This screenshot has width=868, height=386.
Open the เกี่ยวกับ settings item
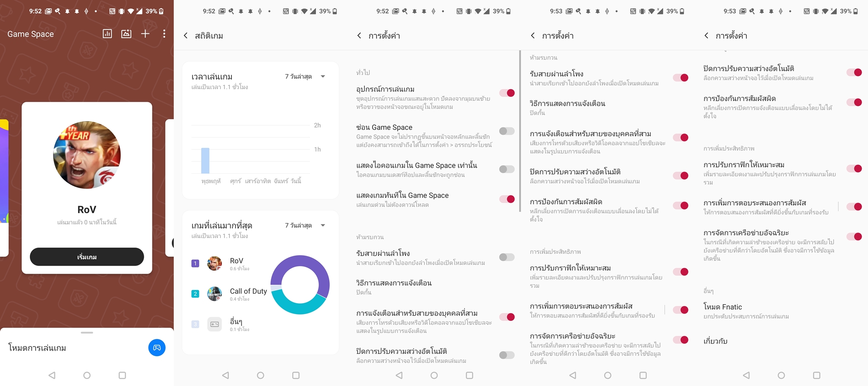click(x=715, y=341)
